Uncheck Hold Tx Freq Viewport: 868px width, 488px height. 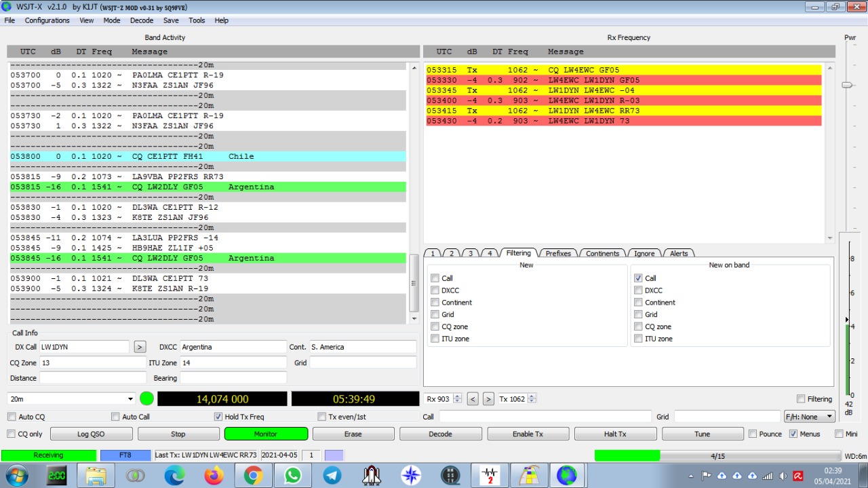click(218, 417)
